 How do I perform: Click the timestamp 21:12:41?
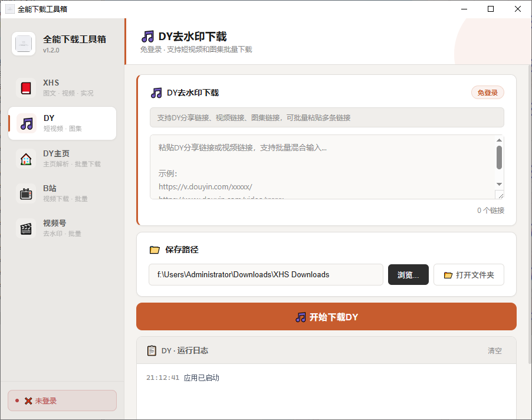pos(163,378)
